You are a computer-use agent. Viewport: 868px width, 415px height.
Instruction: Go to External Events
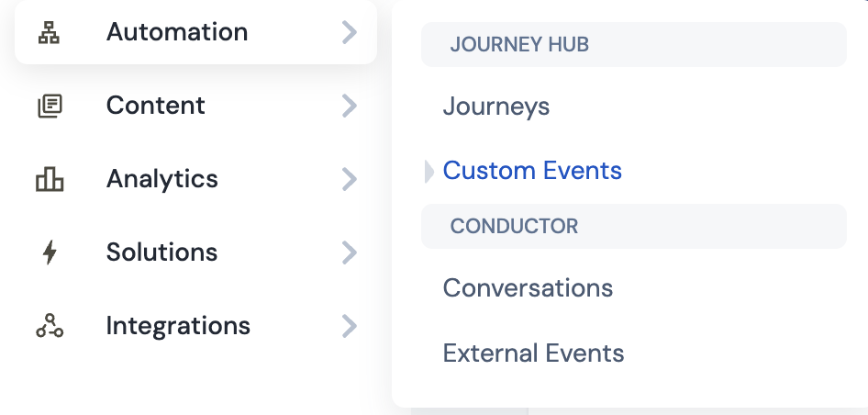[x=533, y=353]
